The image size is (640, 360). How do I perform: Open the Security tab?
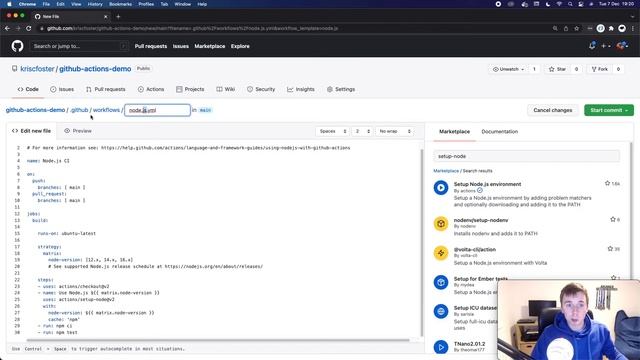261,89
